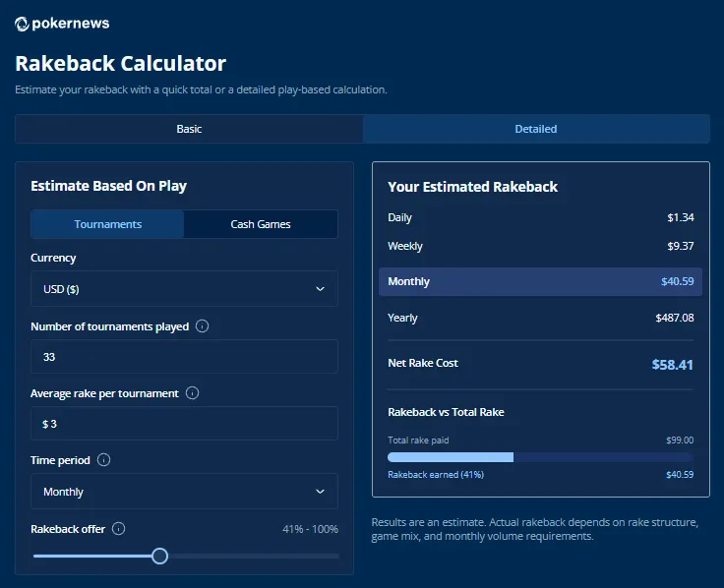Click the 'Estimate your rakeback' subtitle text
This screenshot has height=588, width=724.
pyautogui.click(x=201, y=90)
